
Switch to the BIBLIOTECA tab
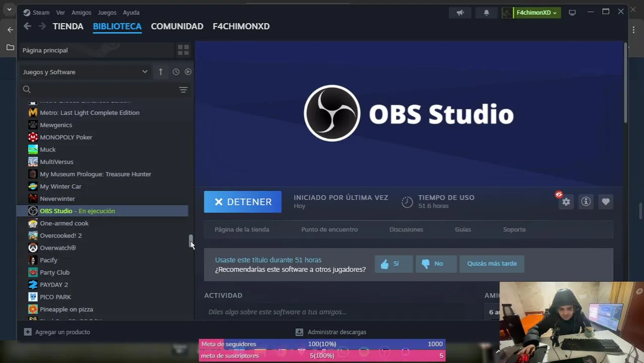coord(117,26)
